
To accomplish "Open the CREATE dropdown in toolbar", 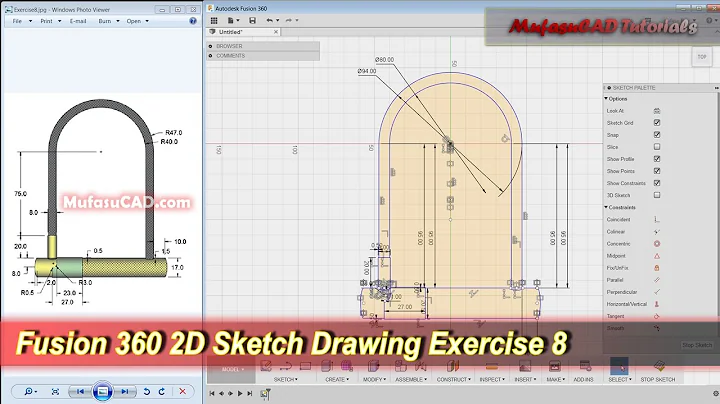I will coord(337,380).
